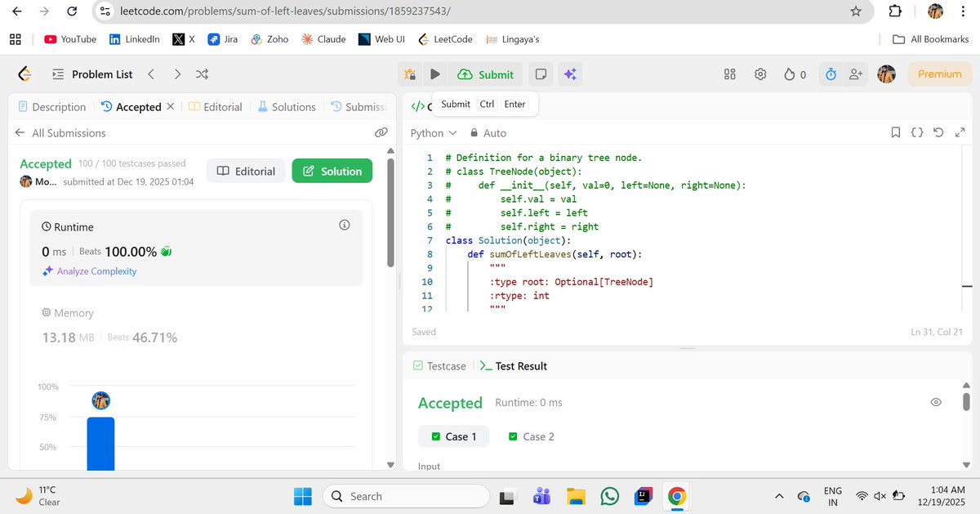Toggle visibility of test result details eye icon
This screenshot has width=980, height=514.
point(936,402)
